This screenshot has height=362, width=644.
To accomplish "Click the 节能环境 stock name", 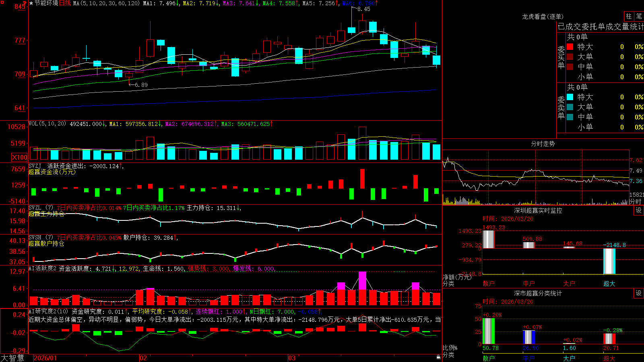I will tap(46, 3).
